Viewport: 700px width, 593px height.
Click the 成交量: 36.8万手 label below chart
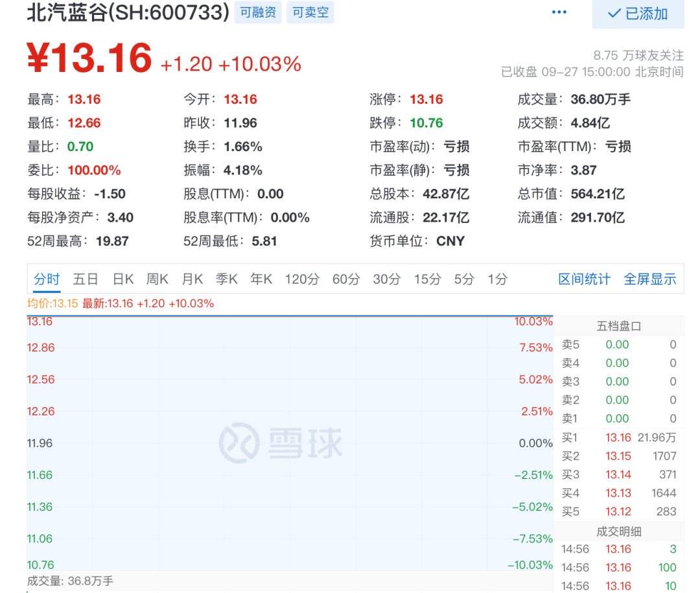click(70, 581)
